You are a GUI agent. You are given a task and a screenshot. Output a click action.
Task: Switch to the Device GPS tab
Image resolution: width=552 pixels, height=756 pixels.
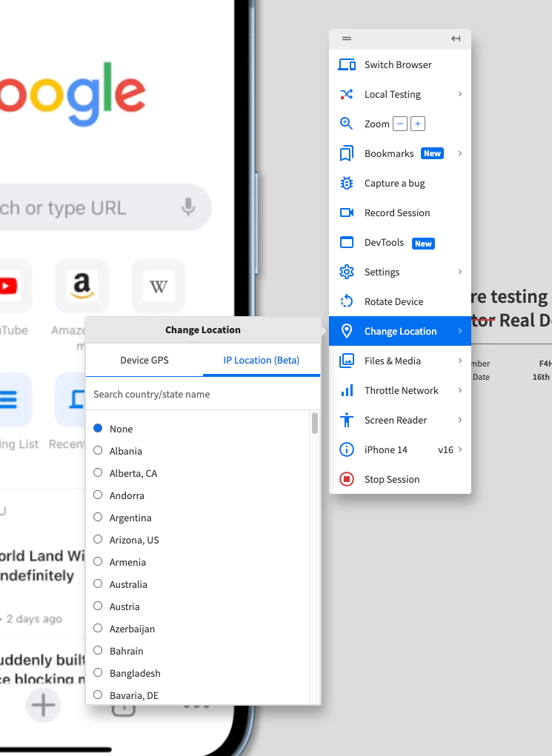pyautogui.click(x=144, y=361)
